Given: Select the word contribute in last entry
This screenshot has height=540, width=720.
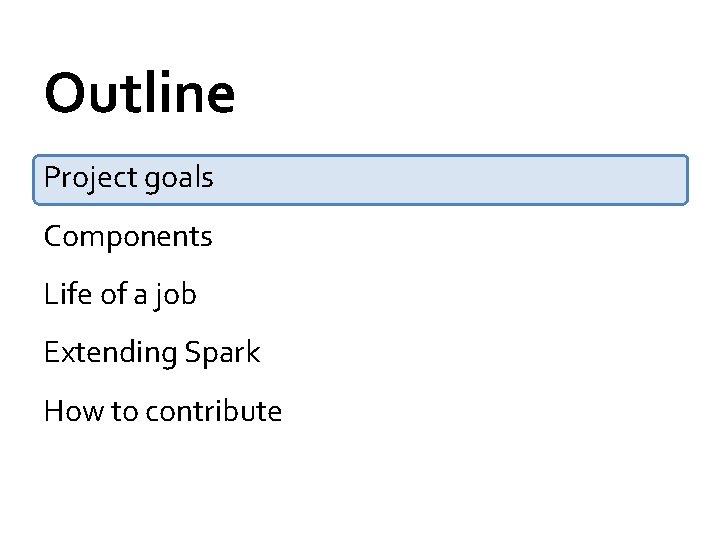Looking at the screenshot, I should (x=214, y=411).
